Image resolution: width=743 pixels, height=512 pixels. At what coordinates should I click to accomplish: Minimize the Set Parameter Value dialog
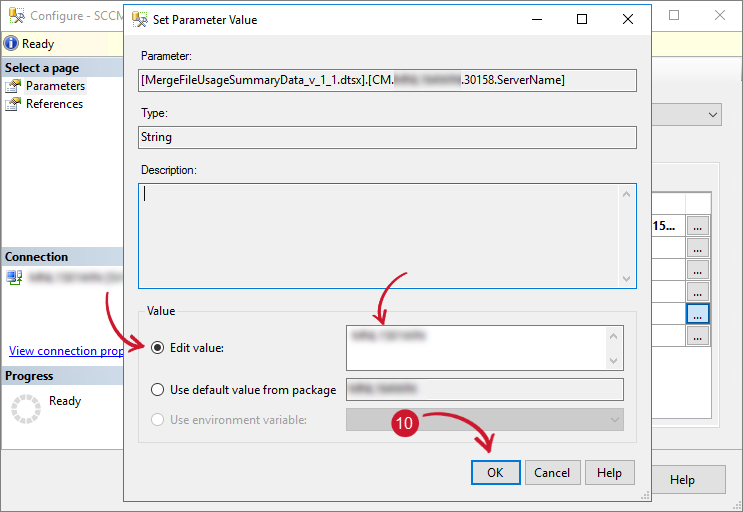pos(537,19)
